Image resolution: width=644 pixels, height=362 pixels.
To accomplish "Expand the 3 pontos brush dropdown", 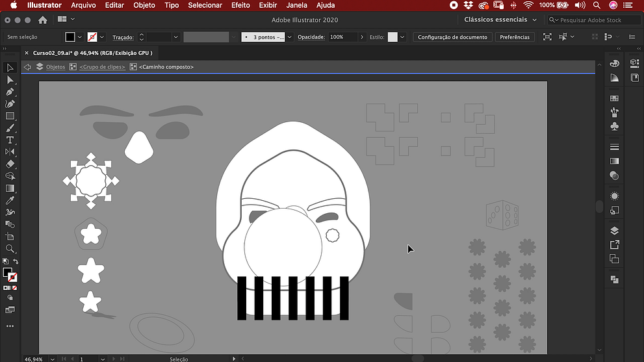I will point(289,37).
